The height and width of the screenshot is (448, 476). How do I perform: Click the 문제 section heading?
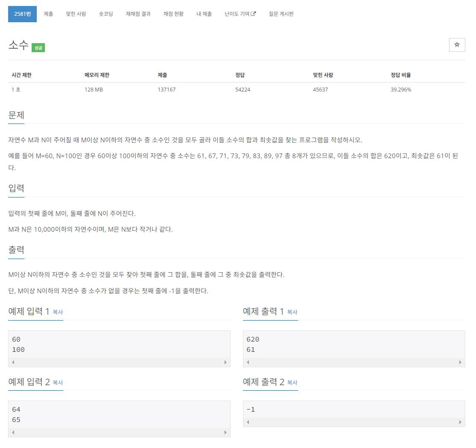click(16, 115)
